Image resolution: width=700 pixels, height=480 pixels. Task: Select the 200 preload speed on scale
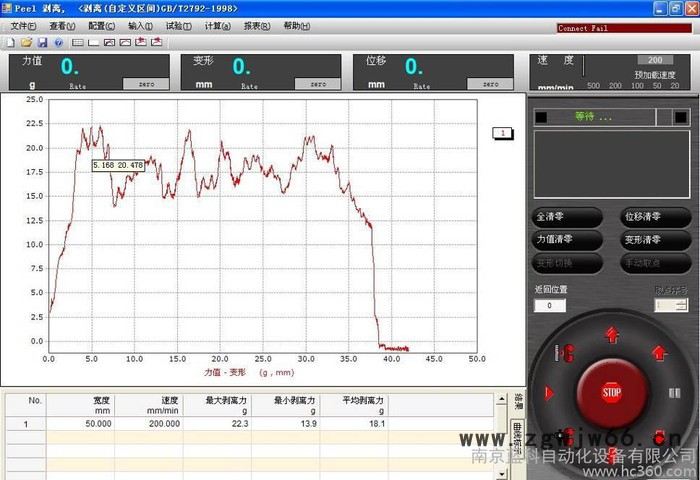click(x=615, y=86)
